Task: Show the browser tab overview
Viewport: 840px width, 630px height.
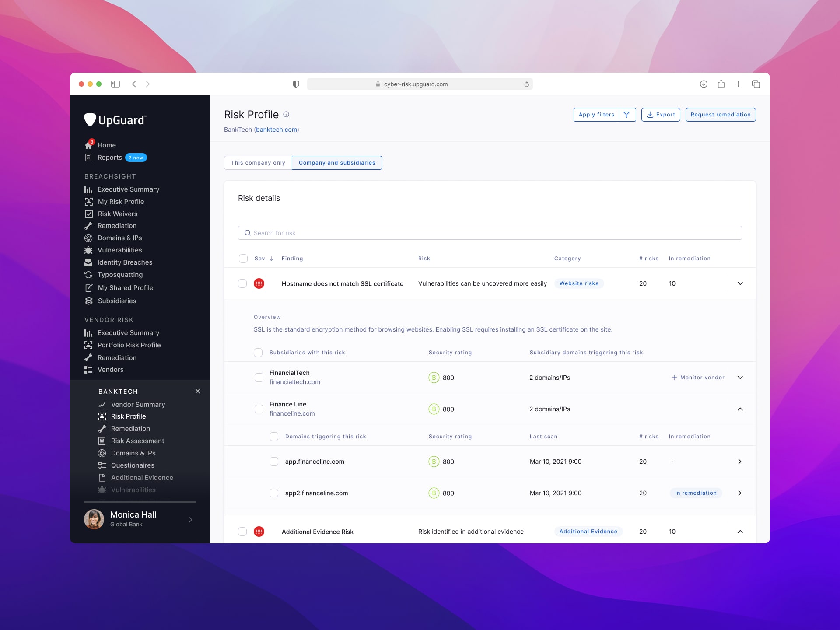Action: (x=756, y=84)
